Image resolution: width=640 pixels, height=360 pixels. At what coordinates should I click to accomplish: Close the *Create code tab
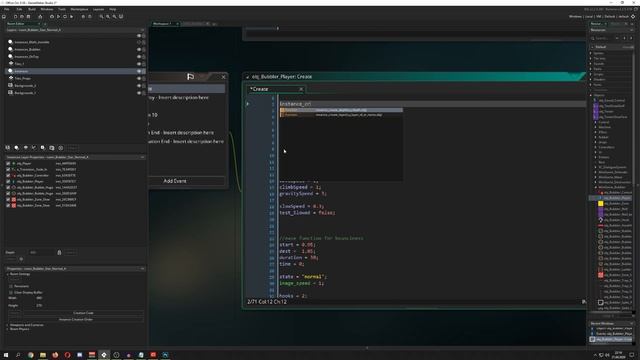click(301, 89)
